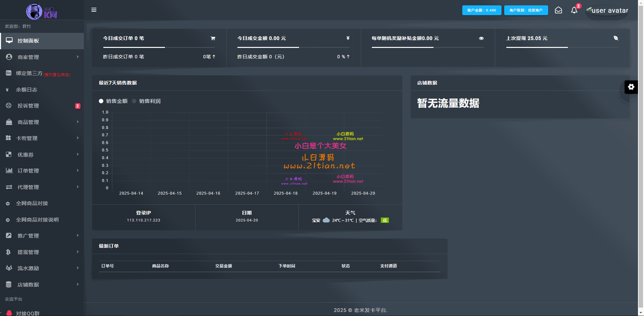
Task: Click the monitor icon beside 控制面板
Action: (x=9, y=41)
